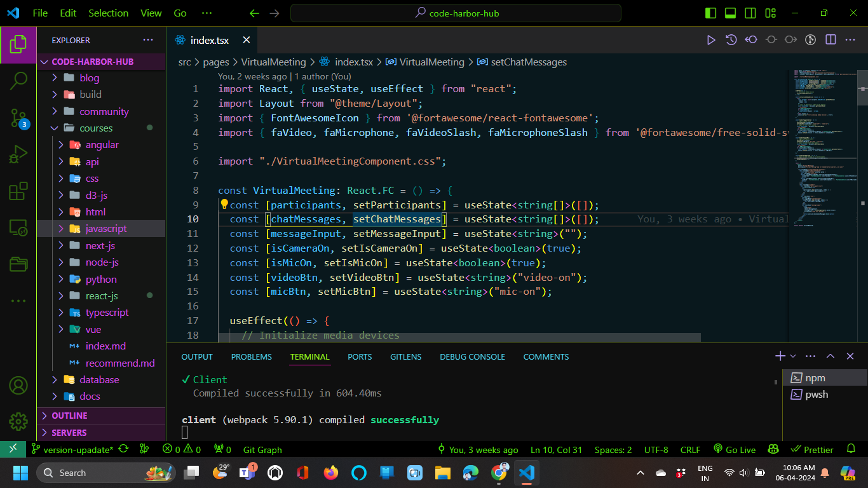Open the File menu

[x=39, y=13]
